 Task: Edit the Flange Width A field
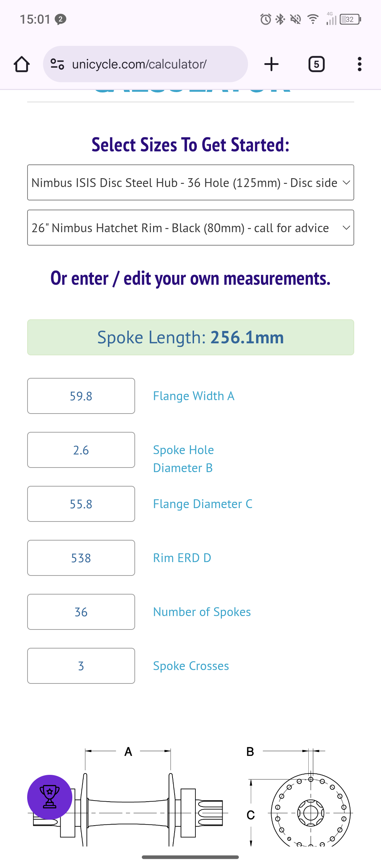81,396
